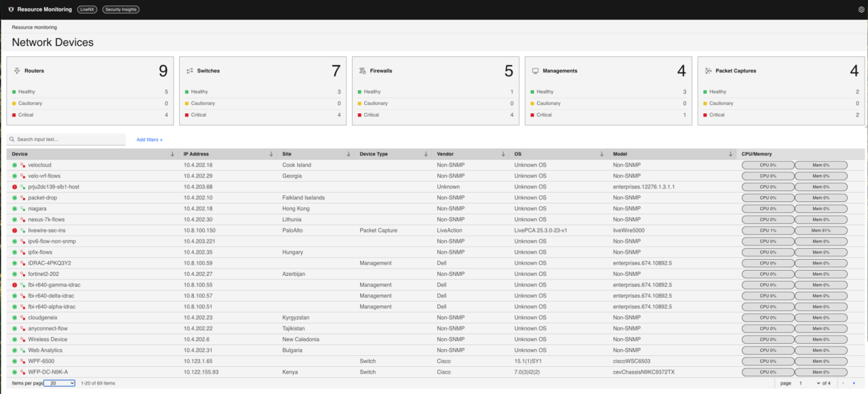The height and width of the screenshot is (394, 868).
Task: Click the Add filters + link
Action: (149, 140)
